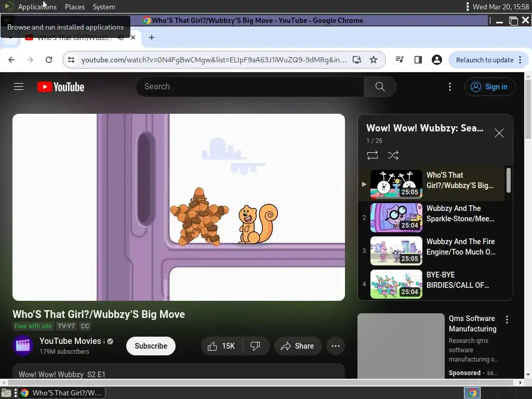Click the playlist panel scrollbar
532x399 pixels.
(x=508, y=180)
